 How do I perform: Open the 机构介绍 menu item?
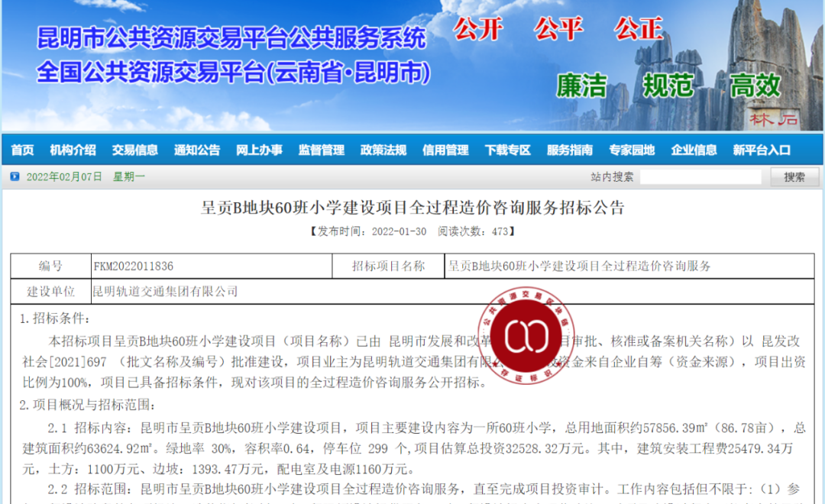pos(73,150)
